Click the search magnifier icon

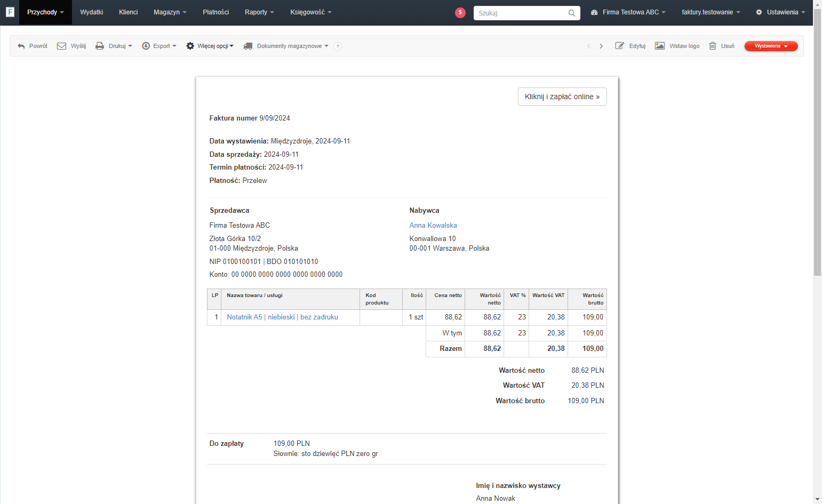coord(571,13)
